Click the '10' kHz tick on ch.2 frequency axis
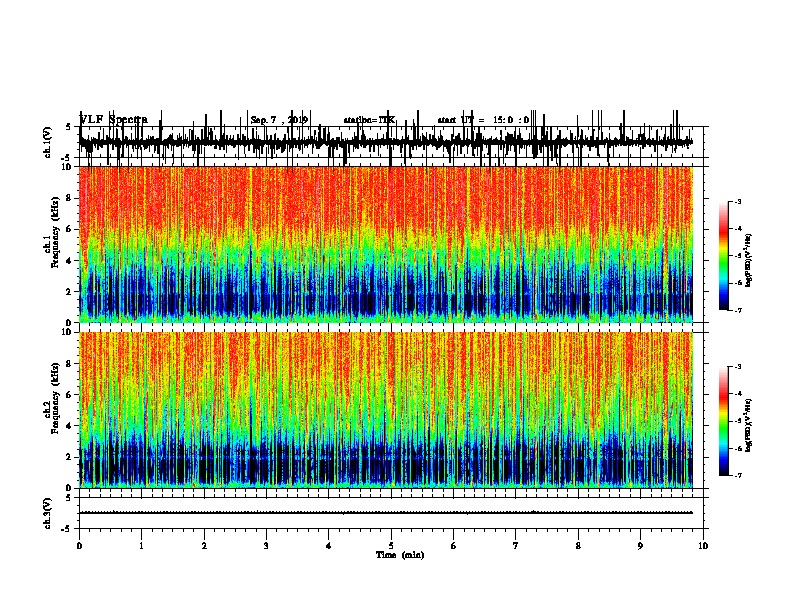Screen dimensions: 792x612 click(x=68, y=332)
